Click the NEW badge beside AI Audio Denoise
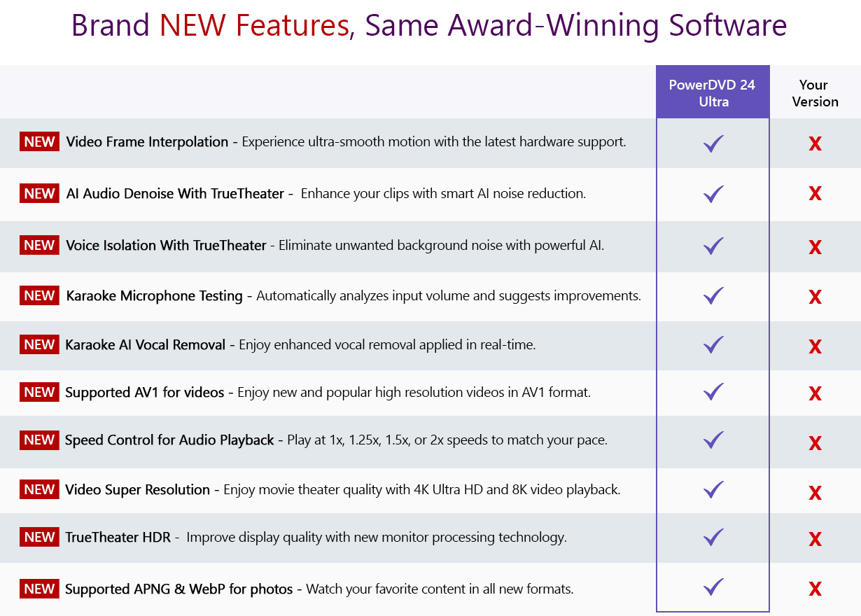The width and height of the screenshot is (861, 616). point(39,193)
